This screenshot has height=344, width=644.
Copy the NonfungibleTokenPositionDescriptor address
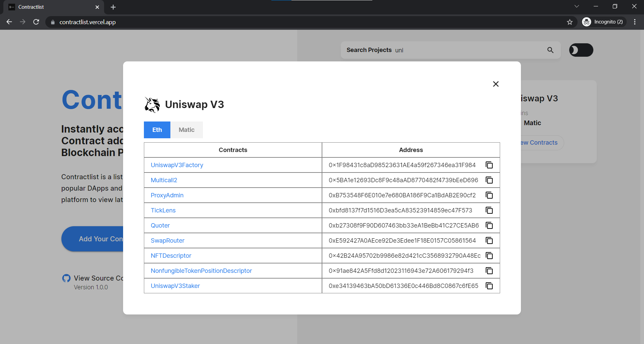[x=489, y=271]
